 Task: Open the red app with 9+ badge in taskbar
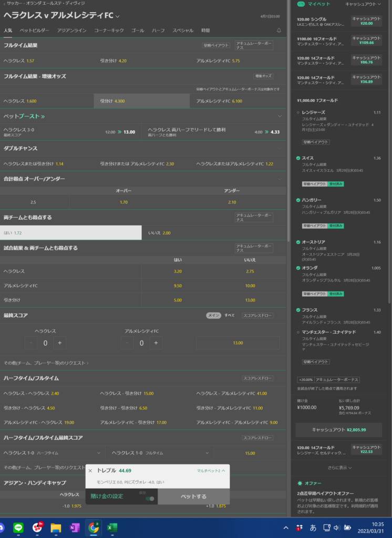(x=37, y=527)
